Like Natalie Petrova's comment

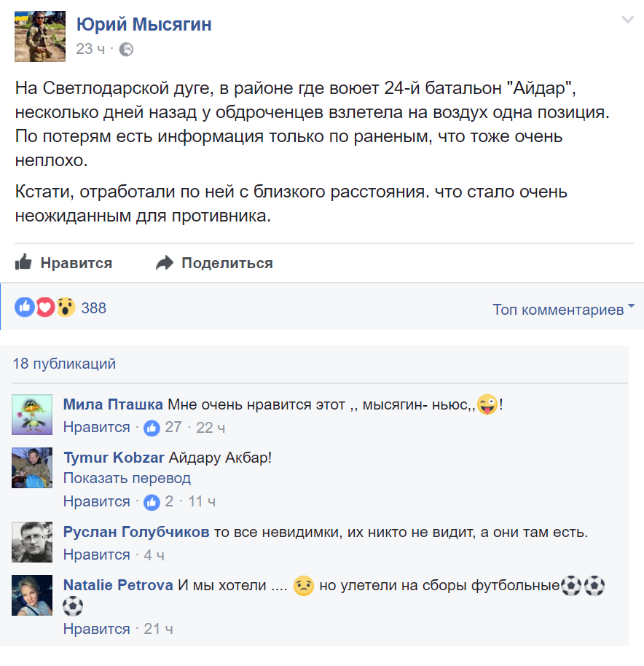97,629
